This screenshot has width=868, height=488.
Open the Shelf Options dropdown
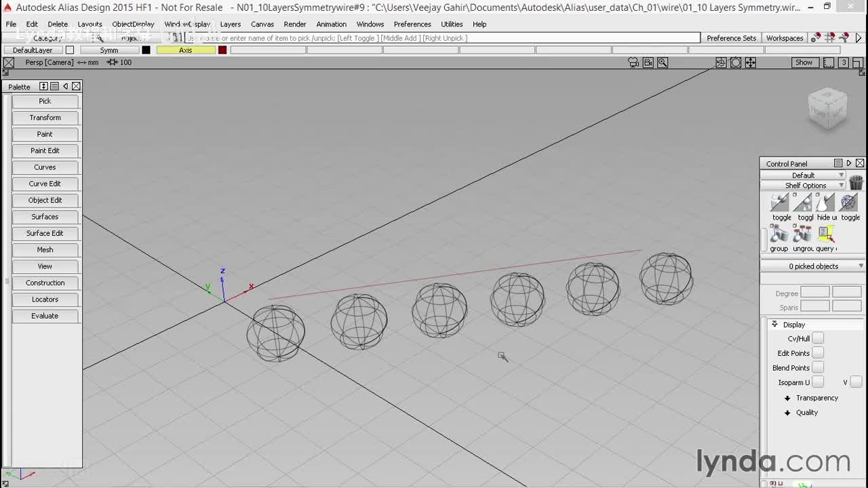(x=804, y=185)
